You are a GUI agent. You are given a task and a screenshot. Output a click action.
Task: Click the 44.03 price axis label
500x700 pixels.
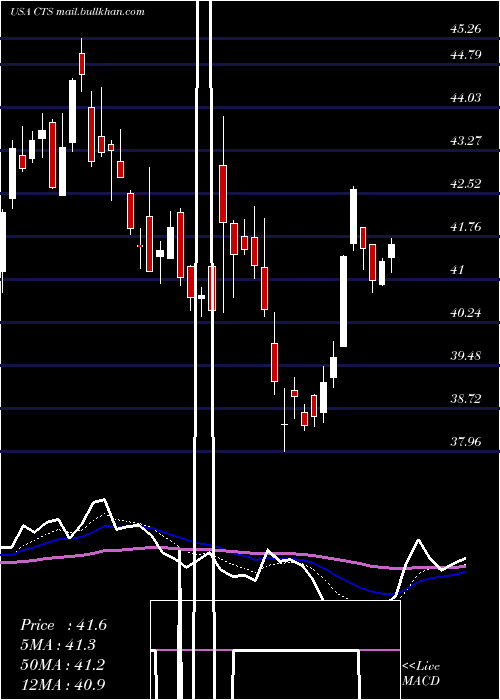coord(466,98)
